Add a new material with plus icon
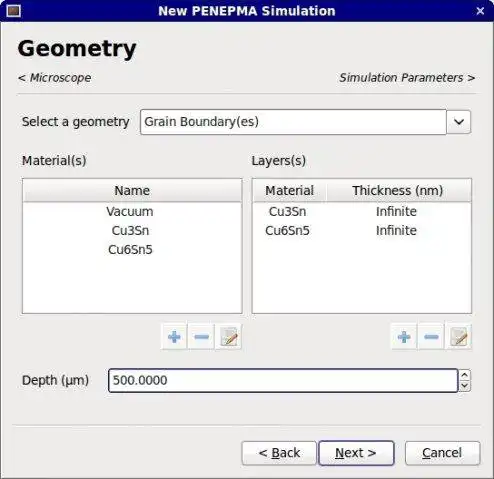494x479 pixels. coord(174,337)
